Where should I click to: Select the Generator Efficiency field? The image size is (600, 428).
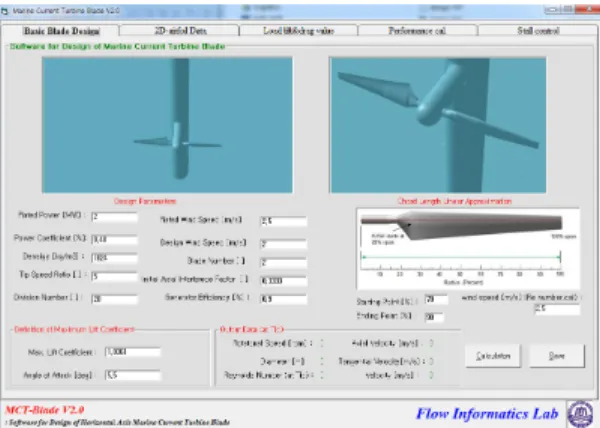pos(283,299)
